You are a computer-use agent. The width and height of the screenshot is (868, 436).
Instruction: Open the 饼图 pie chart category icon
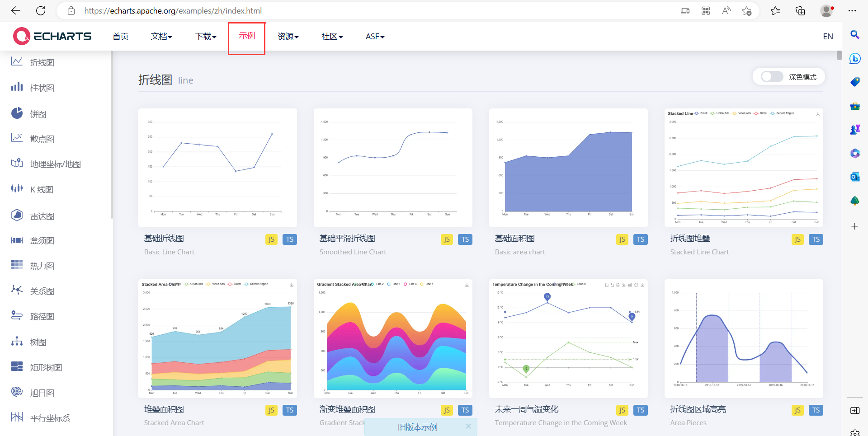(17, 113)
